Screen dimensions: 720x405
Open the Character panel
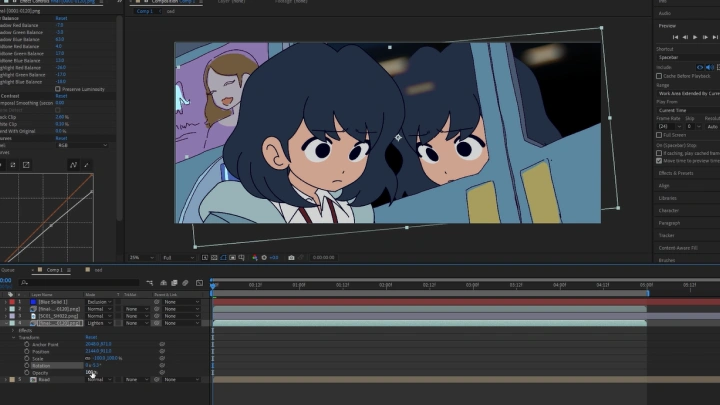(669, 210)
